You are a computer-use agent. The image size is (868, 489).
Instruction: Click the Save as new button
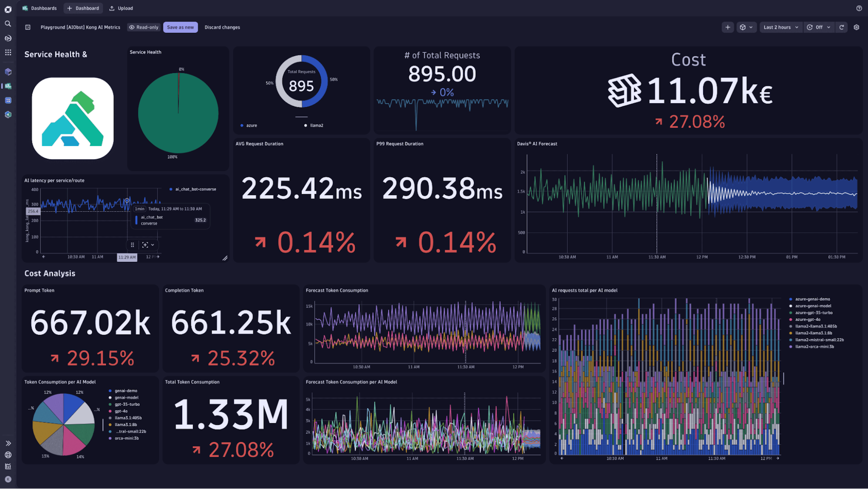pos(180,27)
